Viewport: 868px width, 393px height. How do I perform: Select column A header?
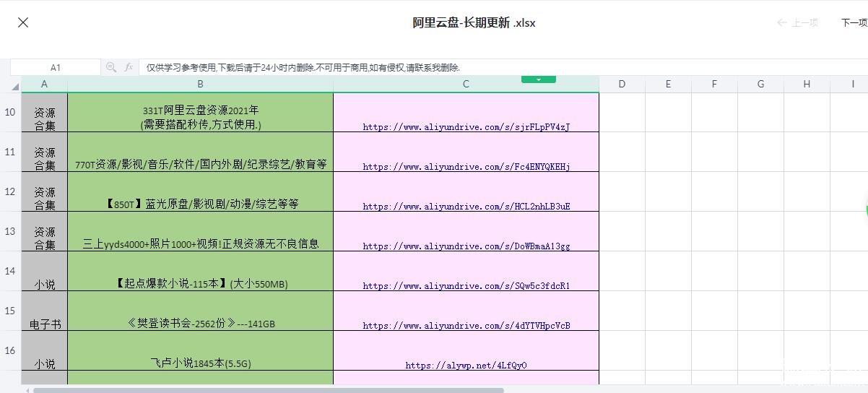click(44, 84)
